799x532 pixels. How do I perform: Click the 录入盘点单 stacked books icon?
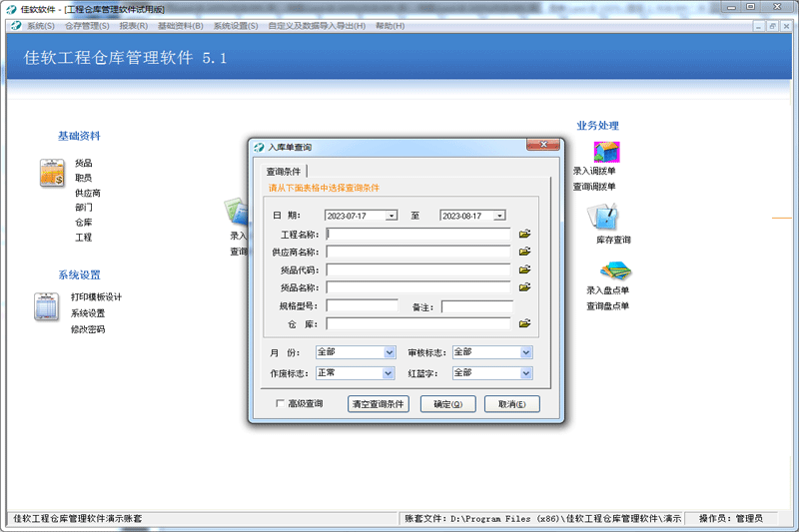pyautogui.click(x=615, y=270)
